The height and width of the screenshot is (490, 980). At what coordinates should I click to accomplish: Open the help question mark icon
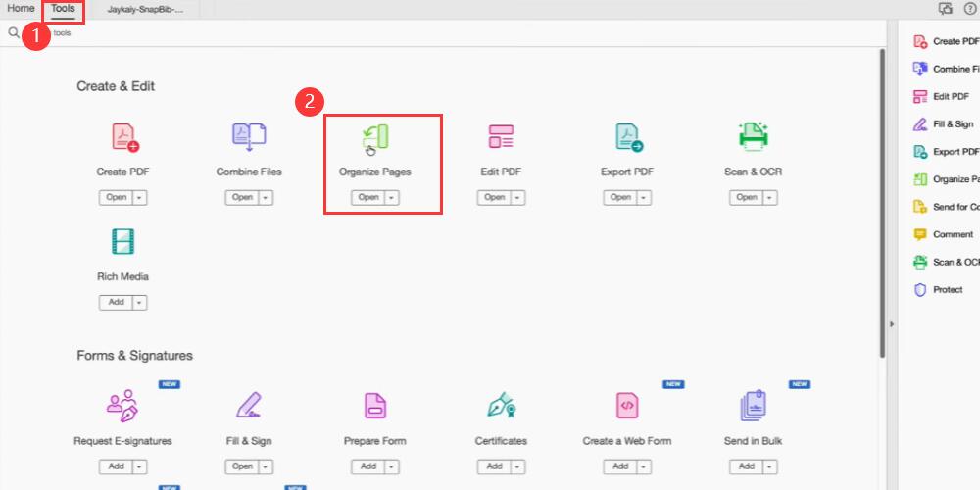970,9
